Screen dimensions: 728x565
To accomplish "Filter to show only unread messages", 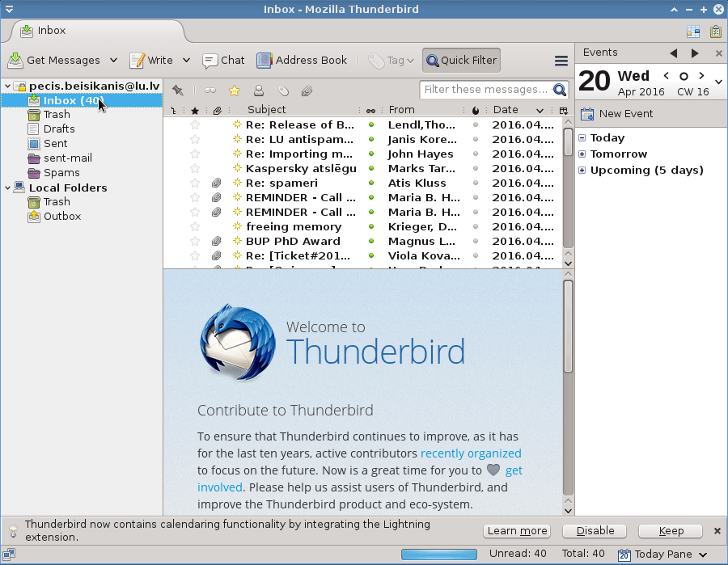I will point(210,91).
